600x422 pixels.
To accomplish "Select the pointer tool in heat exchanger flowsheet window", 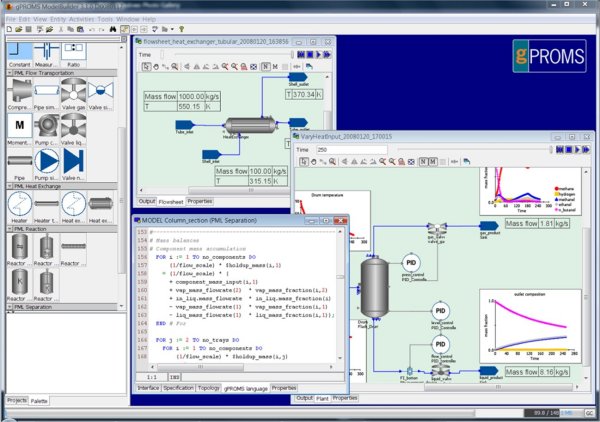I will [146, 67].
